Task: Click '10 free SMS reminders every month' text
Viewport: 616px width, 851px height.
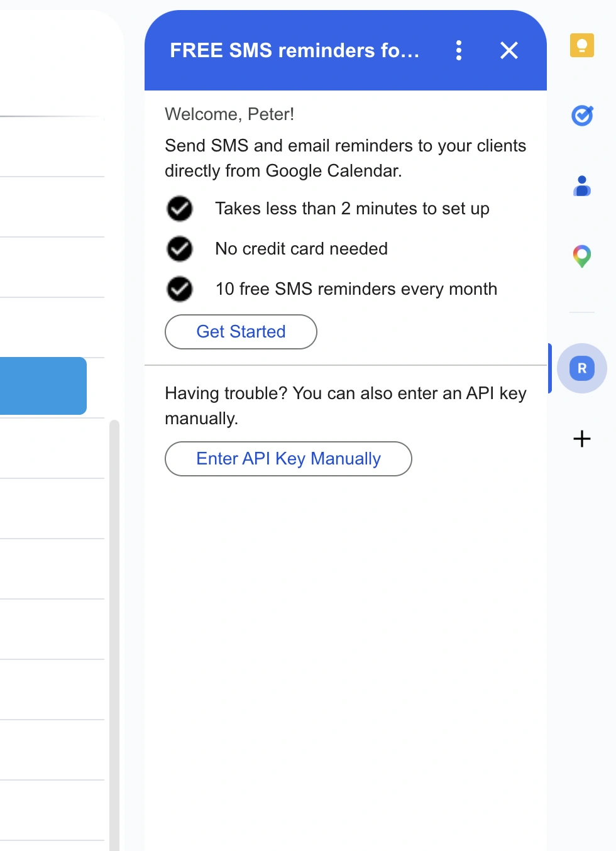Action: 356,289
